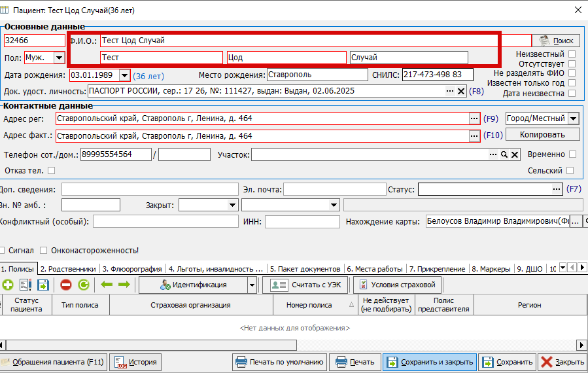This screenshot has width=588, height=373.
Task: Open the Пол gender dropdown
Action: coord(60,58)
